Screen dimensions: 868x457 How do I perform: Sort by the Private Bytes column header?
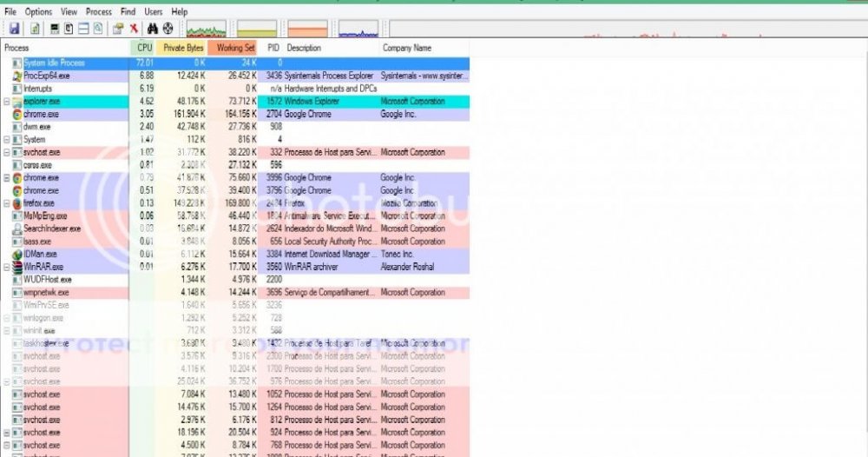(x=183, y=48)
